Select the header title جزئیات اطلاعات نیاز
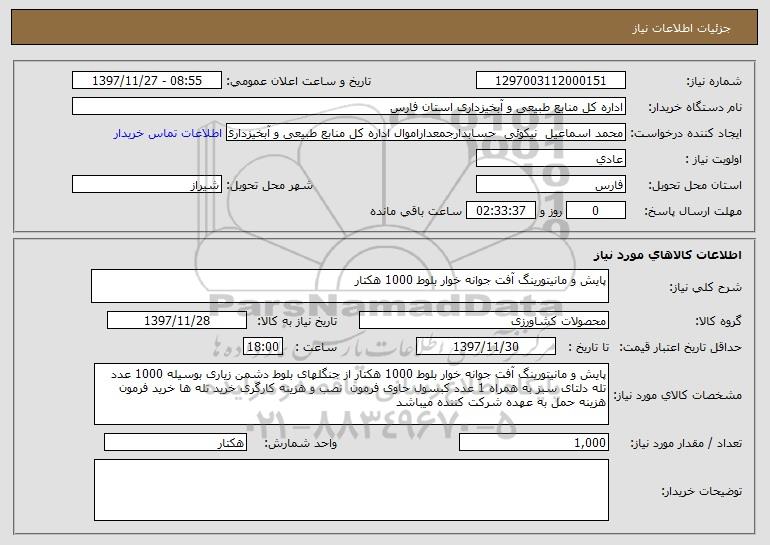This screenshot has width=770, height=545. [x=681, y=28]
